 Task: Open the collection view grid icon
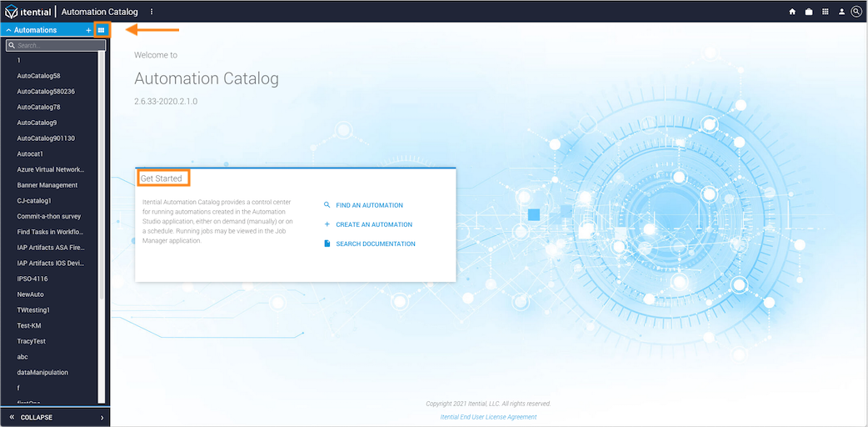click(x=102, y=30)
